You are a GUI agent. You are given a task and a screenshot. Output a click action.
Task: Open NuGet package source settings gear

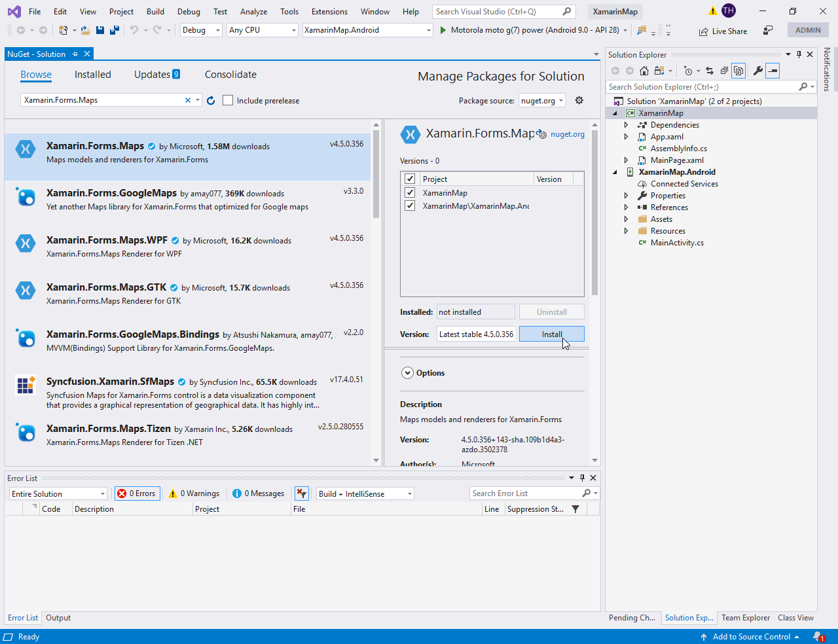tap(579, 100)
